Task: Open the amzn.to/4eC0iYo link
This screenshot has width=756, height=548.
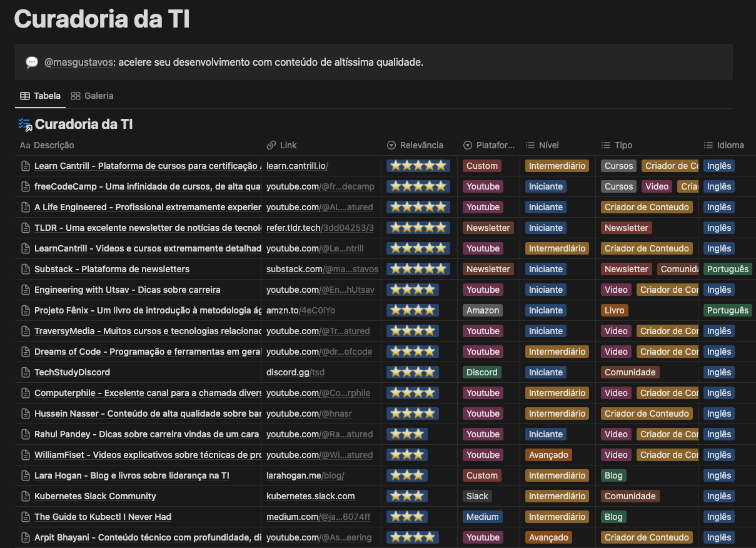Action: click(x=301, y=310)
